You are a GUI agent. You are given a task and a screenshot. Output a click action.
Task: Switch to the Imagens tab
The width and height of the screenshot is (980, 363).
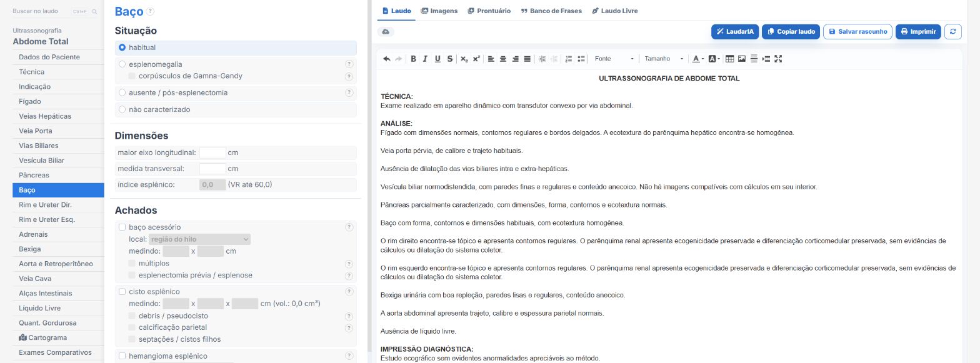439,11
